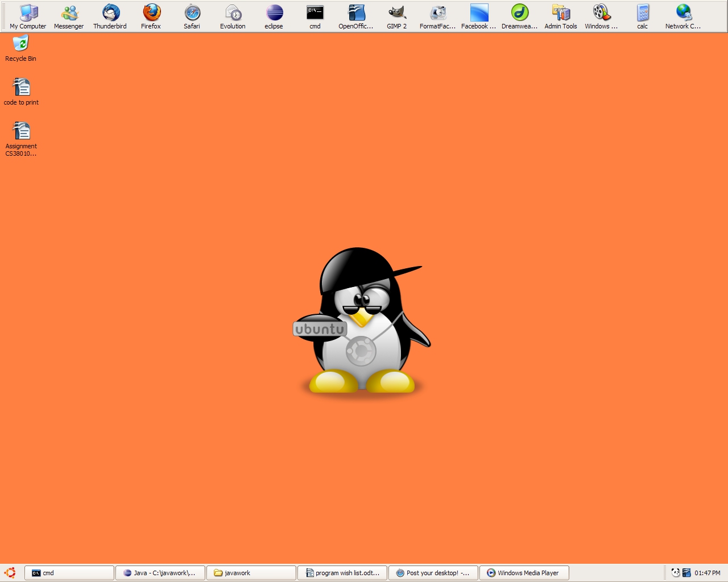Open the eclipse IDE shortcut
The width and height of the screenshot is (728, 582).
point(274,16)
